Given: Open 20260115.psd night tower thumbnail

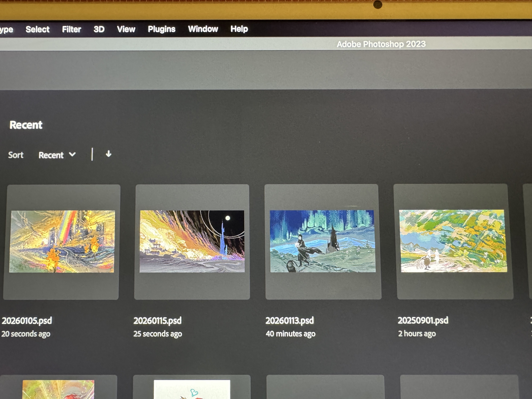Looking at the screenshot, I should click(x=192, y=241).
